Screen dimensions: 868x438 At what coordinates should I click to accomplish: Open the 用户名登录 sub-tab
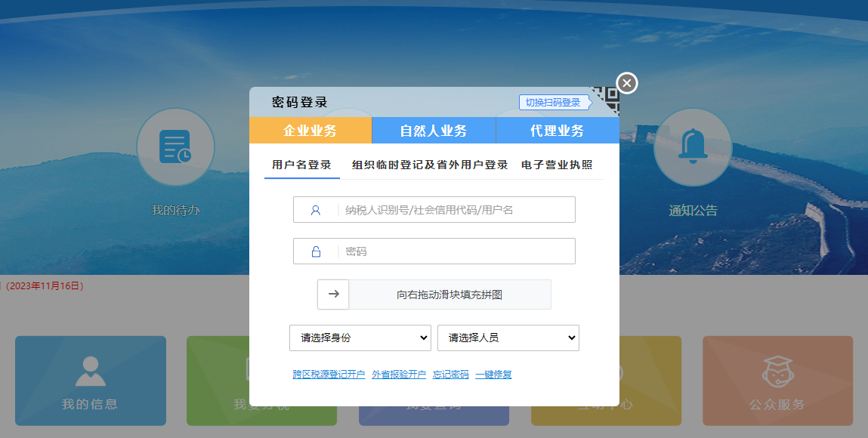301,165
